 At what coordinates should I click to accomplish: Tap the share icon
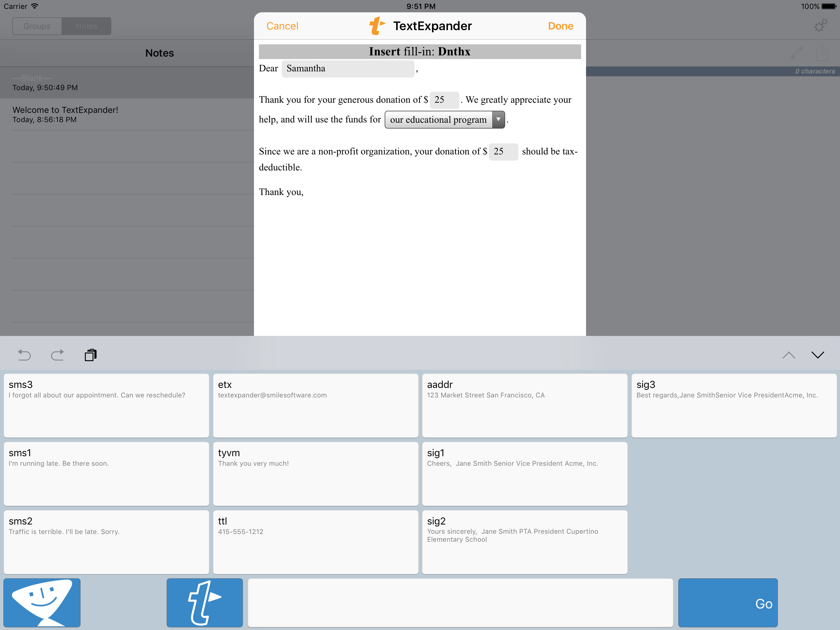pyautogui.click(x=822, y=53)
